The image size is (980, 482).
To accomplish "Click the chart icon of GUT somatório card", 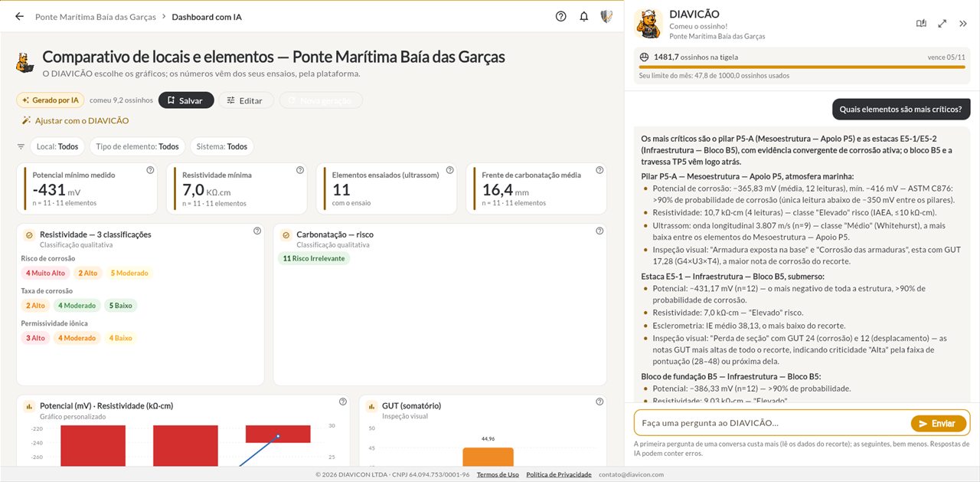I will tap(371, 406).
